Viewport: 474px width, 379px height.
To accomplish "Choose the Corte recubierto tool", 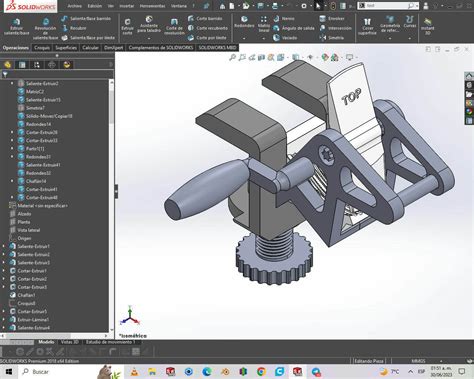I will (207, 28).
